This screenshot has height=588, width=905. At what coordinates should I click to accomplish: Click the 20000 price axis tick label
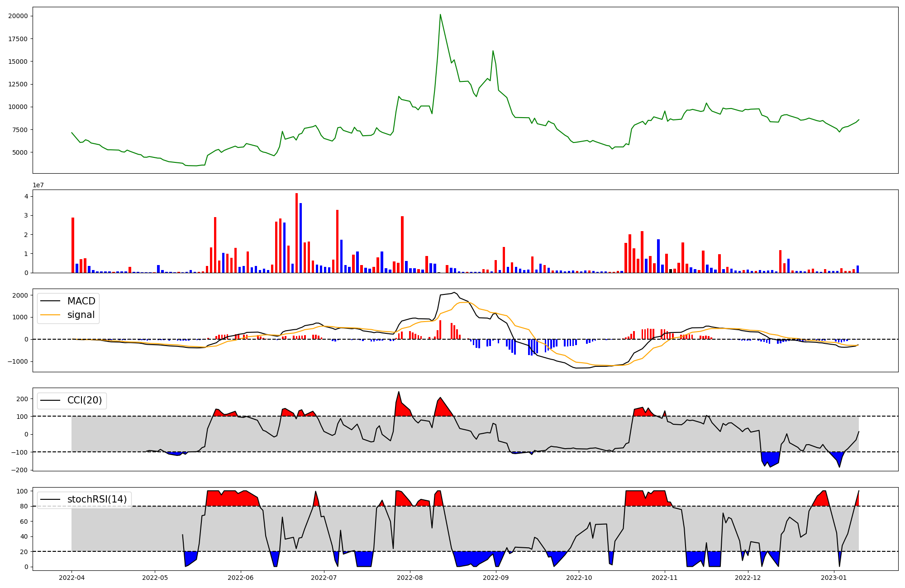coord(18,16)
